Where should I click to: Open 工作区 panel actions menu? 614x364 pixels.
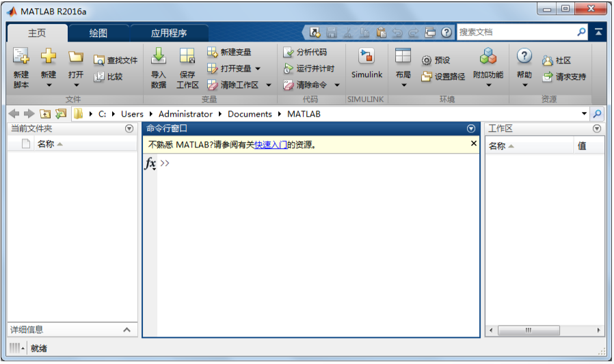click(597, 128)
